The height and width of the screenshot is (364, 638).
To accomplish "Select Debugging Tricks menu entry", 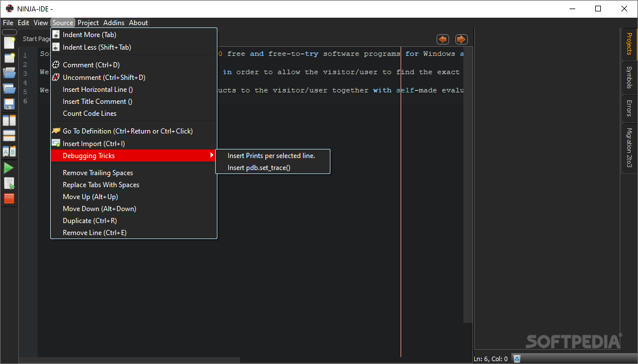I will tap(134, 155).
